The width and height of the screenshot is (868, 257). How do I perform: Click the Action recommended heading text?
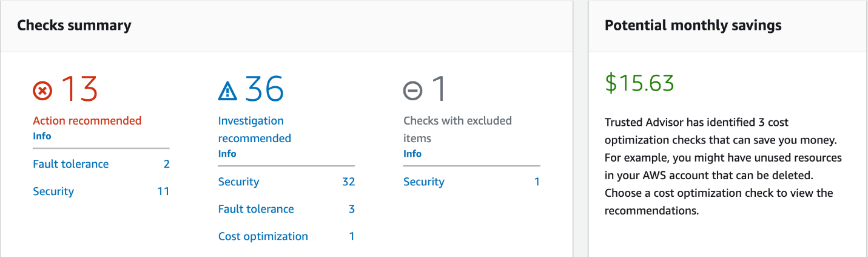point(87,120)
